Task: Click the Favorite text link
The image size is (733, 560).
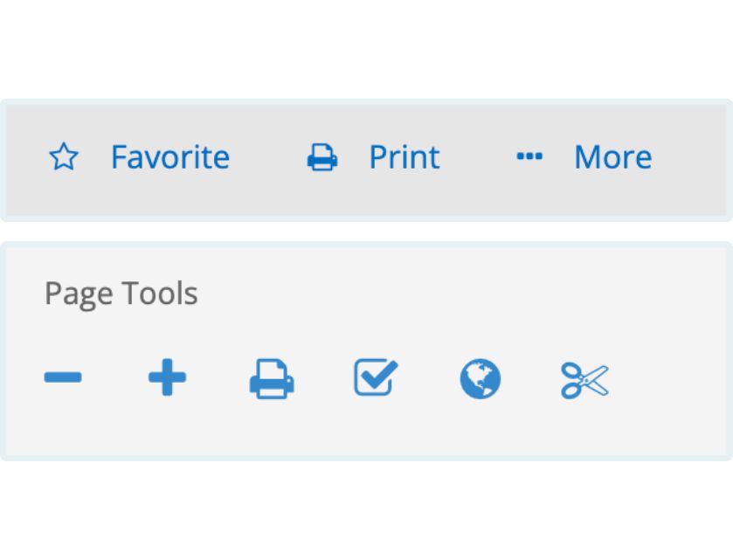Action: coord(169,158)
